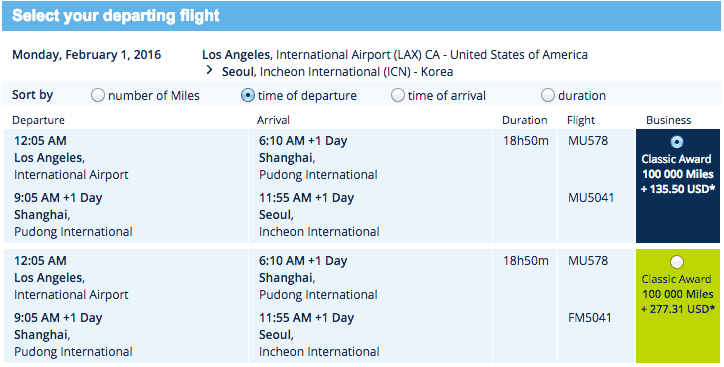Select the time of departure radio button

[x=247, y=96]
